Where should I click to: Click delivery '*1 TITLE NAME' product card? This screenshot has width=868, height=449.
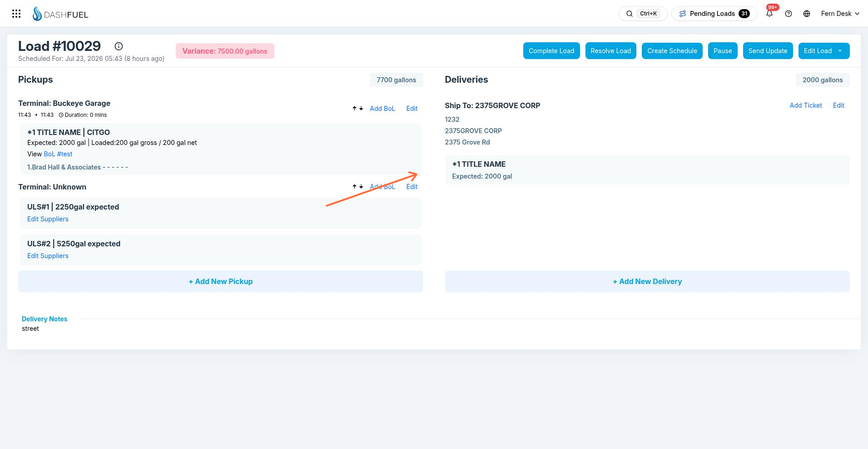[647, 170]
